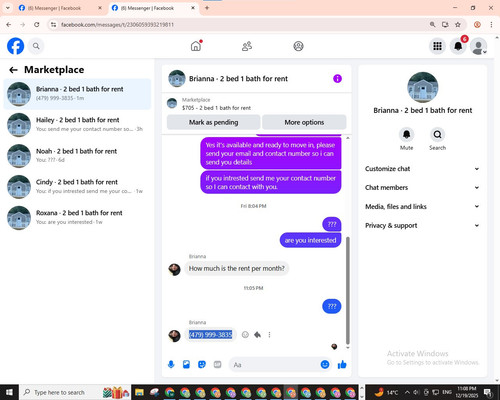Image resolution: width=500 pixels, height=400 pixels.
Task: Open Windows Start button
Action: pyautogui.click(x=9, y=392)
